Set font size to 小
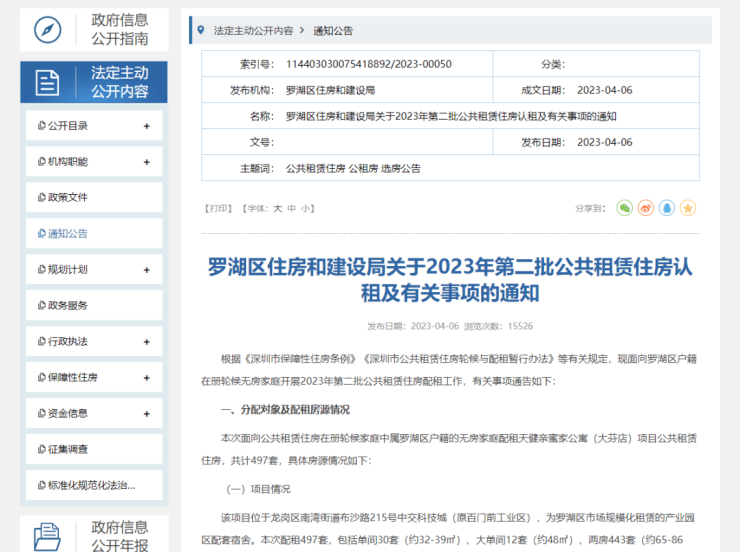 pos(306,209)
